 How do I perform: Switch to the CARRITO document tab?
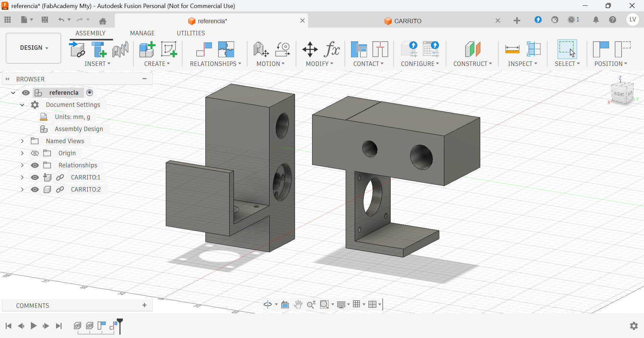pos(407,21)
